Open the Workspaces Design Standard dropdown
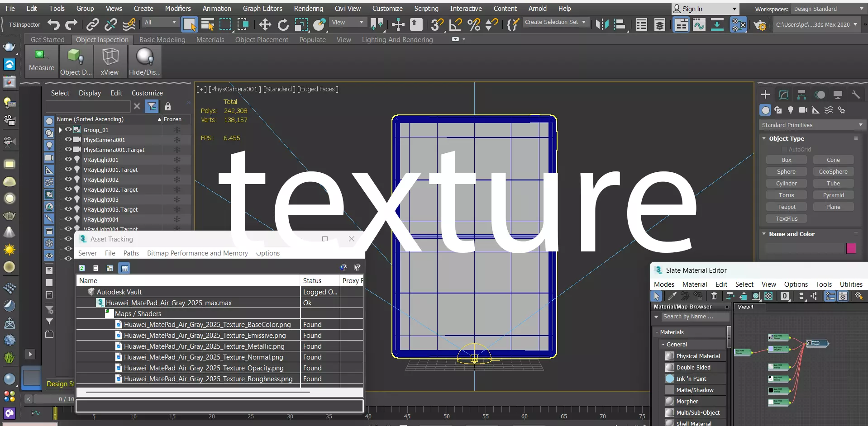868x426 pixels. 829,9
